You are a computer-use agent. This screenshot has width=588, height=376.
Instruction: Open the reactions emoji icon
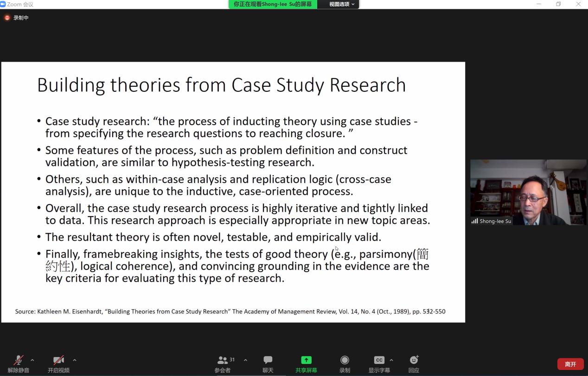pos(414,360)
